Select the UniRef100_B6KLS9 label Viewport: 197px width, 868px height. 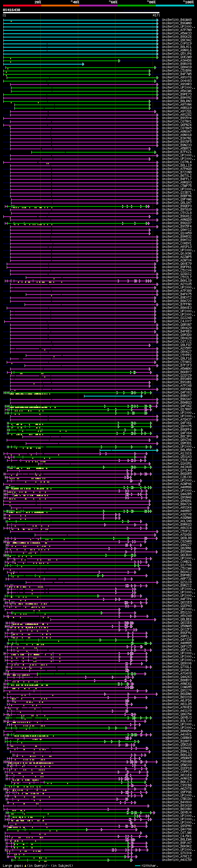[x=177, y=281]
